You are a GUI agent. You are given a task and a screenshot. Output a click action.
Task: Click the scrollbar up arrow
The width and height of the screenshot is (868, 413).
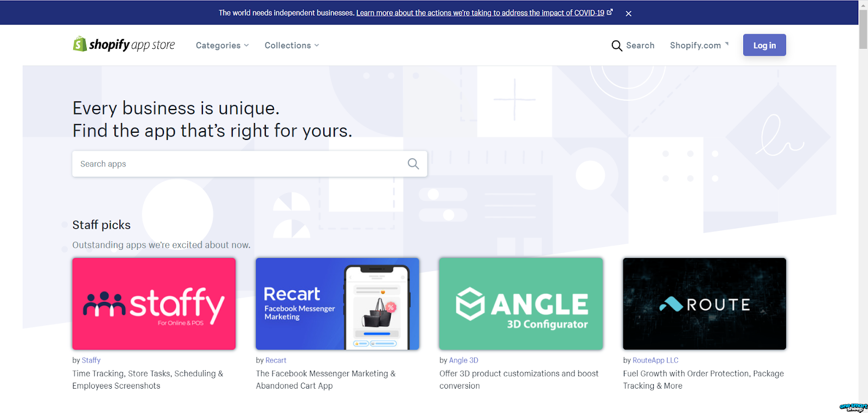[x=863, y=4]
